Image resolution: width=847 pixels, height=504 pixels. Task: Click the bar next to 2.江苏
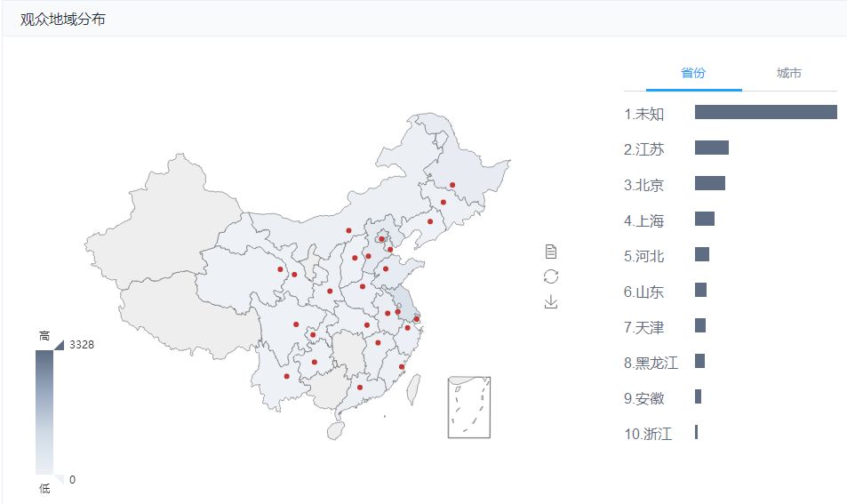(712, 148)
